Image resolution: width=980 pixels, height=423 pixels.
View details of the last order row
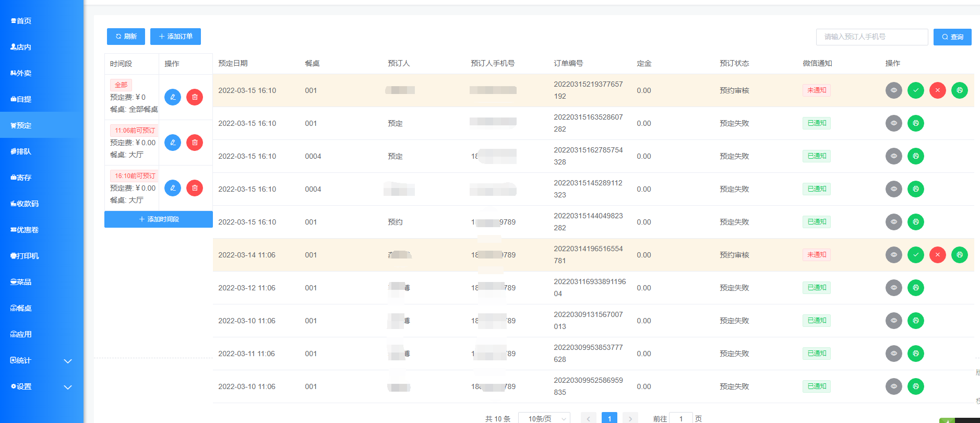893,386
